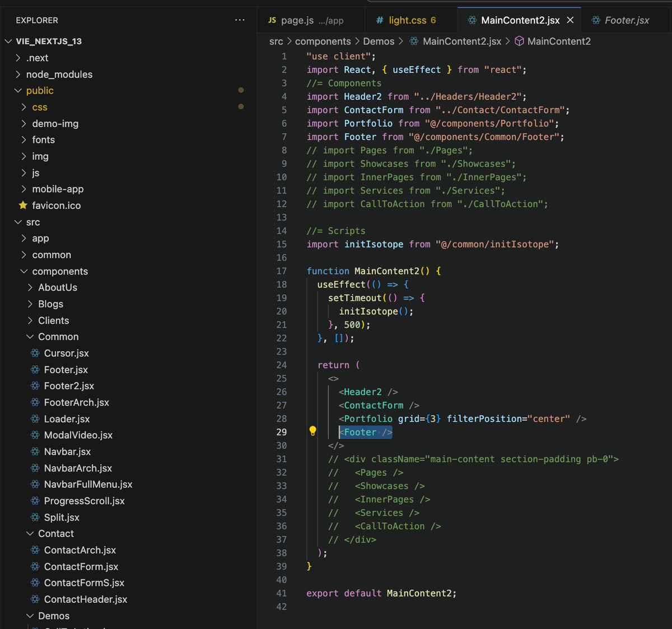Expand the demo-img folder
The height and width of the screenshot is (629, 672).
pyautogui.click(x=24, y=124)
